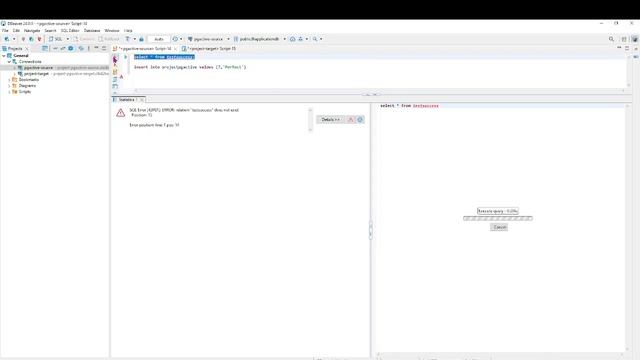Select the project-target connection

pos(36,74)
